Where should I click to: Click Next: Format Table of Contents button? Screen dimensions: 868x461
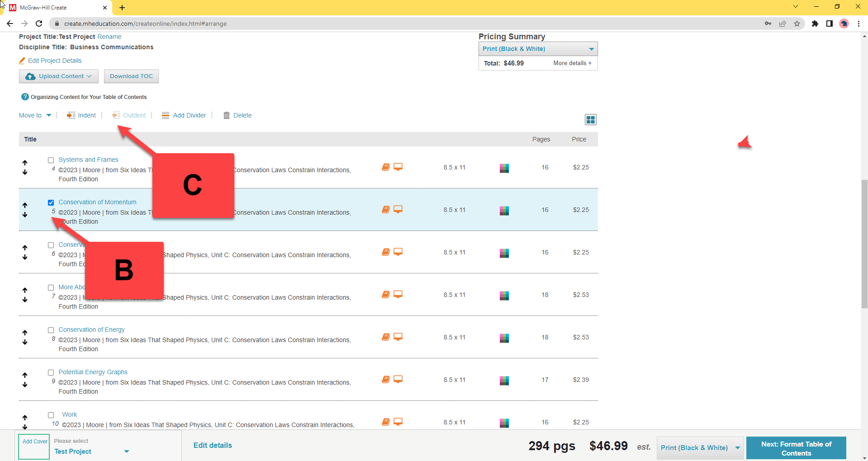tap(796, 448)
